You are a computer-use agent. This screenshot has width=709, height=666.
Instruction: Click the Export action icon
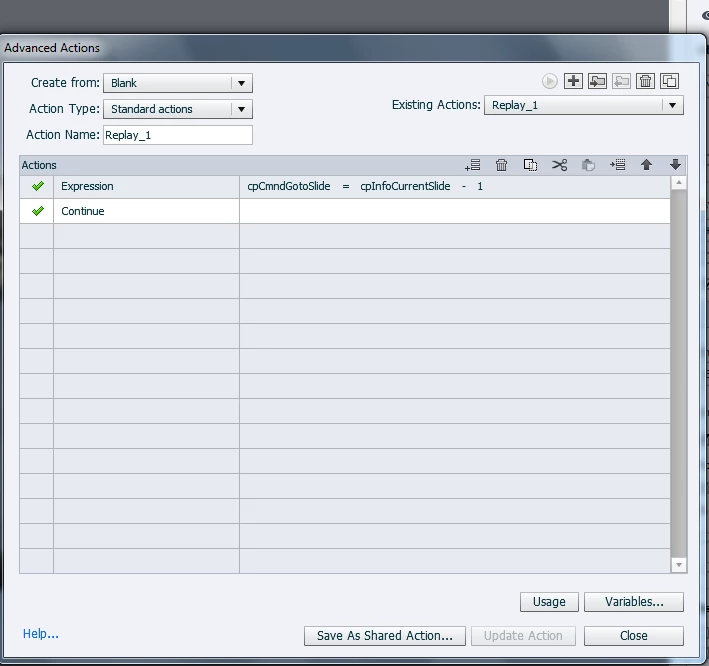(x=621, y=81)
